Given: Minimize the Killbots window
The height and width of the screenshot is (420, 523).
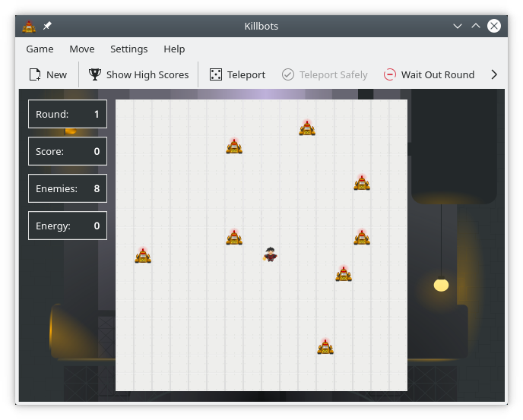Looking at the screenshot, I should [458, 26].
